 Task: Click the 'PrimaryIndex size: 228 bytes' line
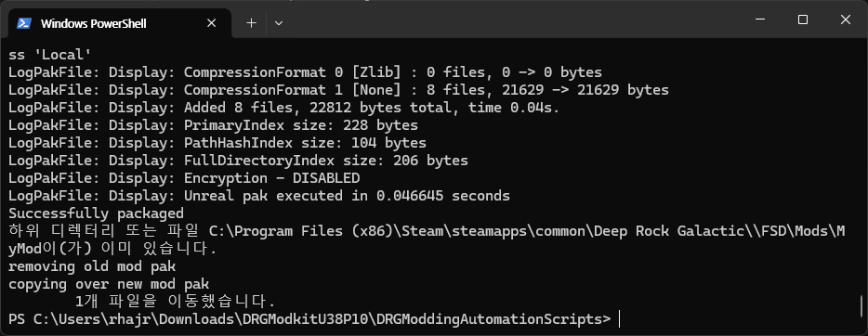pos(213,125)
